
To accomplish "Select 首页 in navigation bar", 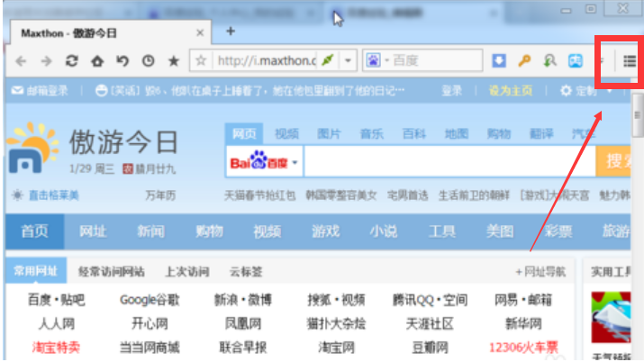I will point(34,231).
